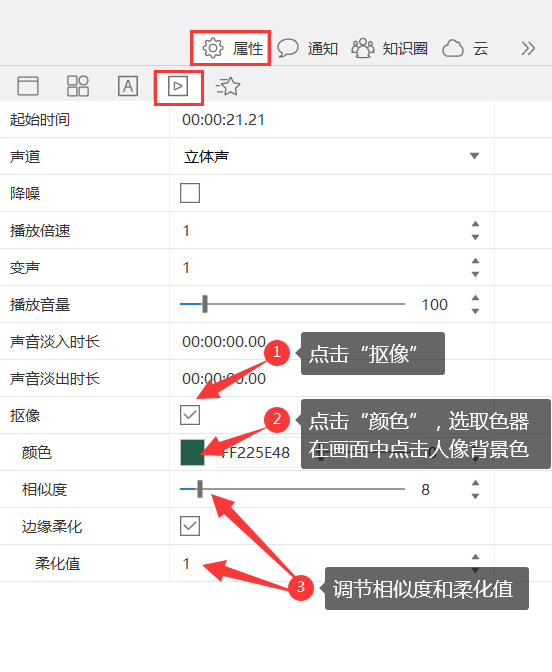Increase 变声 value with up arrow
The image size is (552, 672).
(x=475, y=261)
